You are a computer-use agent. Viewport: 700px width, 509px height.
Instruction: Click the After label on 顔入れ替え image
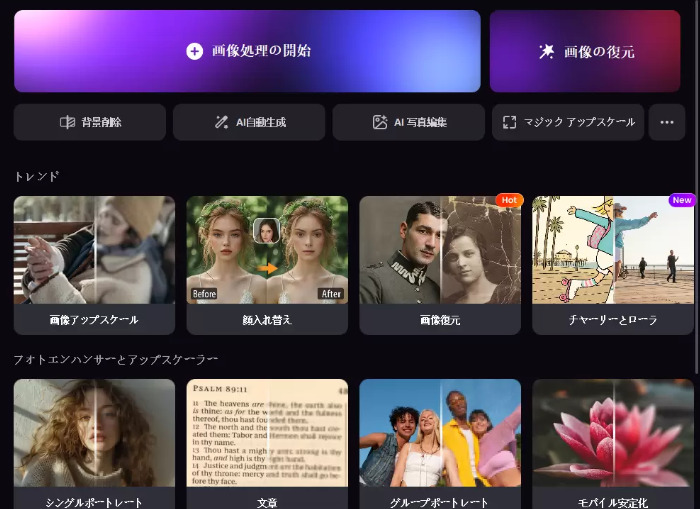click(331, 294)
